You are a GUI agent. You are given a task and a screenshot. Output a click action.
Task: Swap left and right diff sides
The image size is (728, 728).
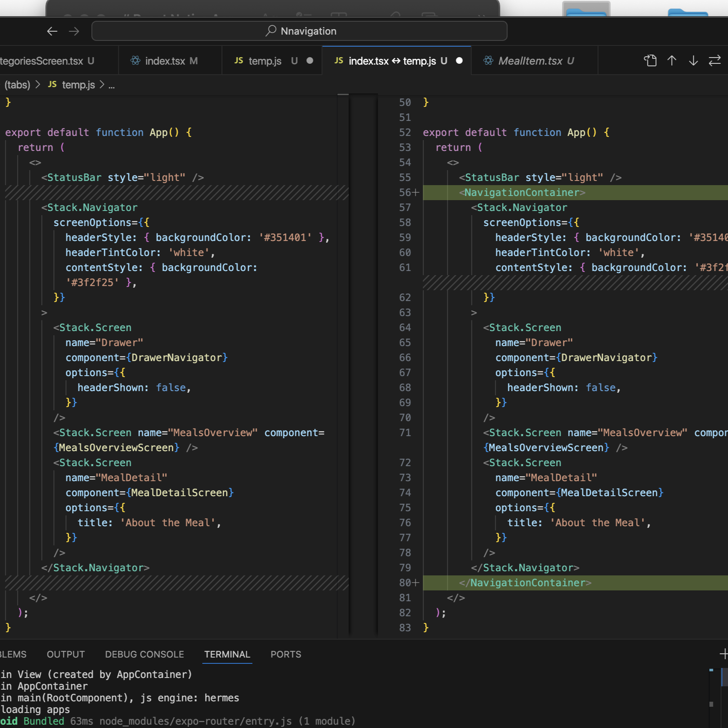point(715,61)
